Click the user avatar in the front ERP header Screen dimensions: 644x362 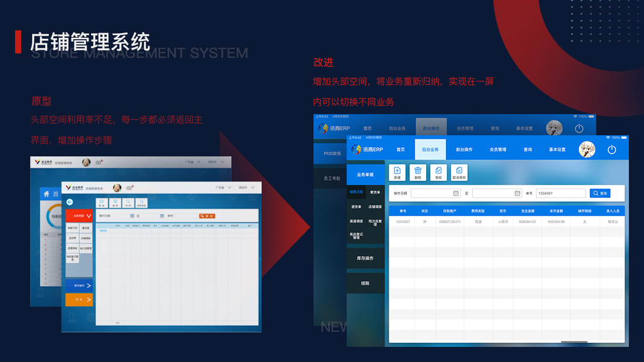point(587,150)
